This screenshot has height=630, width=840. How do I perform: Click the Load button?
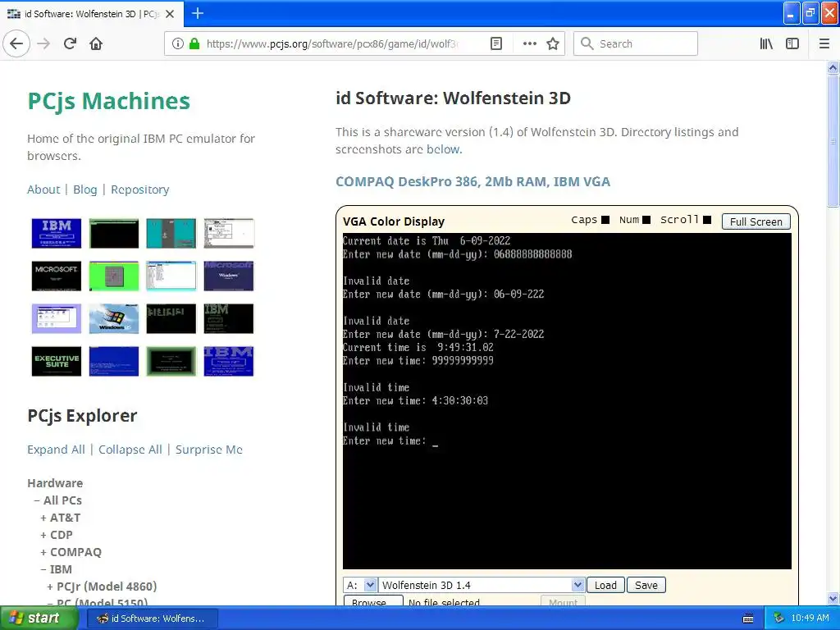pos(605,585)
